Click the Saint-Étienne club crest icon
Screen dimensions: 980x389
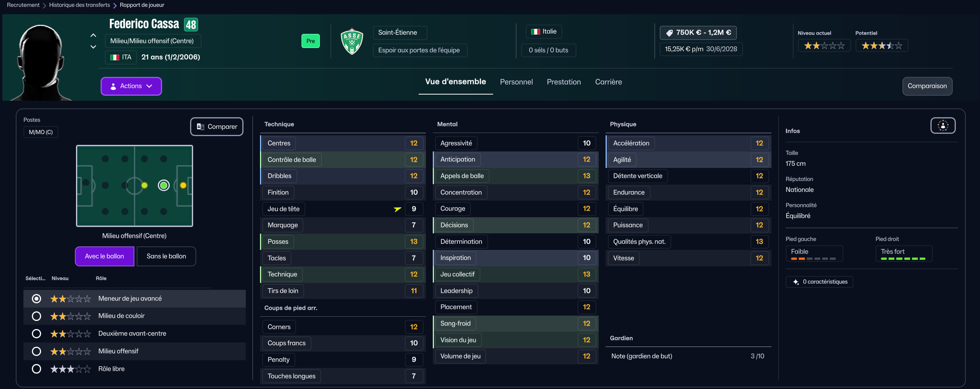352,42
